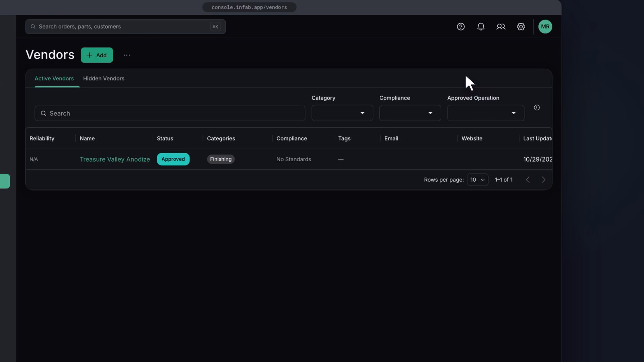The width and height of the screenshot is (644, 362).
Task: Expand the Compliance filter dropdown
Action: pos(410,113)
